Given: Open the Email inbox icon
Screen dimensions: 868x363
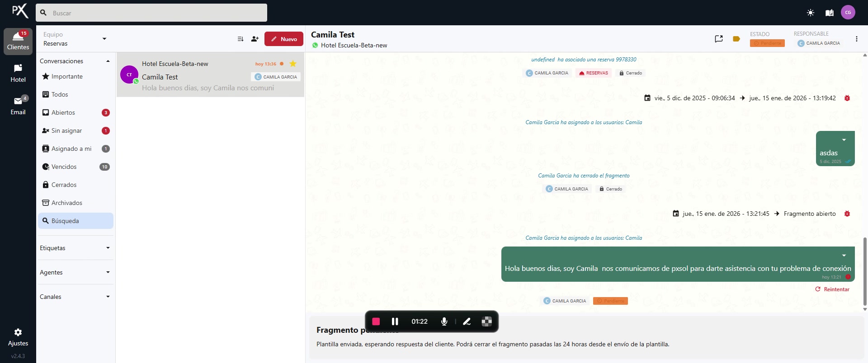Looking at the screenshot, I should [x=18, y=106].
